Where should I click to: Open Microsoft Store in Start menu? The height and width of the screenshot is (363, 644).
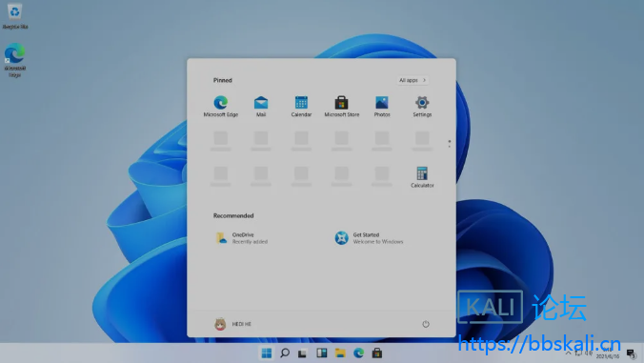click(x=341, y=106)
